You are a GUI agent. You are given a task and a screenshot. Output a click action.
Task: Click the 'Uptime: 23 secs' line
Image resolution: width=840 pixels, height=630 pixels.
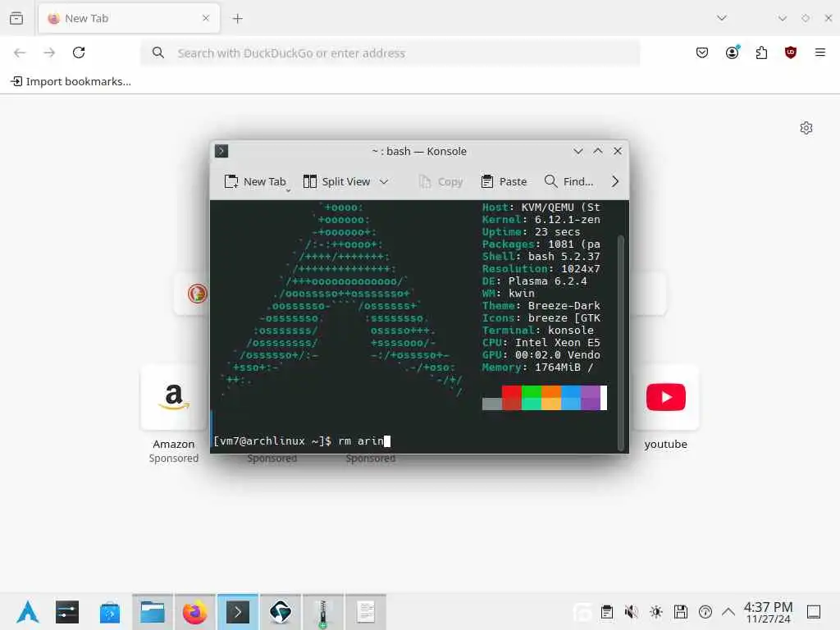point(531,232)
